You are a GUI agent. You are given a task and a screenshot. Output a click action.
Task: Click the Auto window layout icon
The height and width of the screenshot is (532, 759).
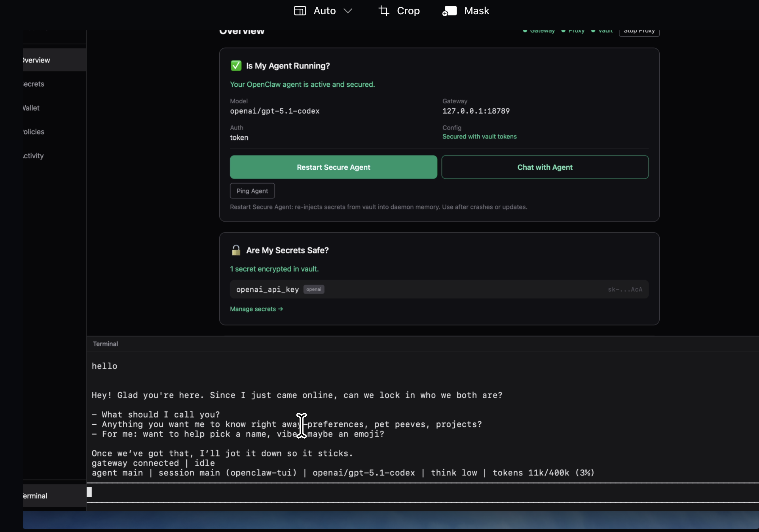point(300,11)
